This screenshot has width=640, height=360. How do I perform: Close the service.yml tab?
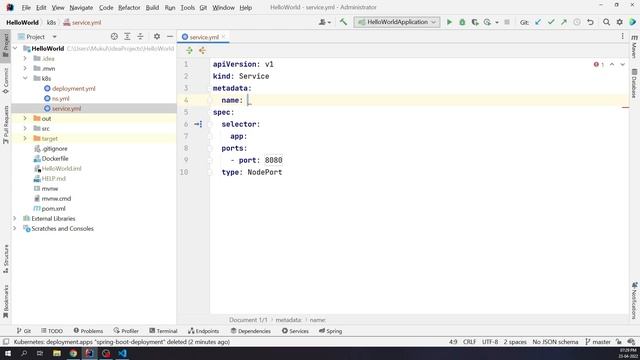click(224, 37)
